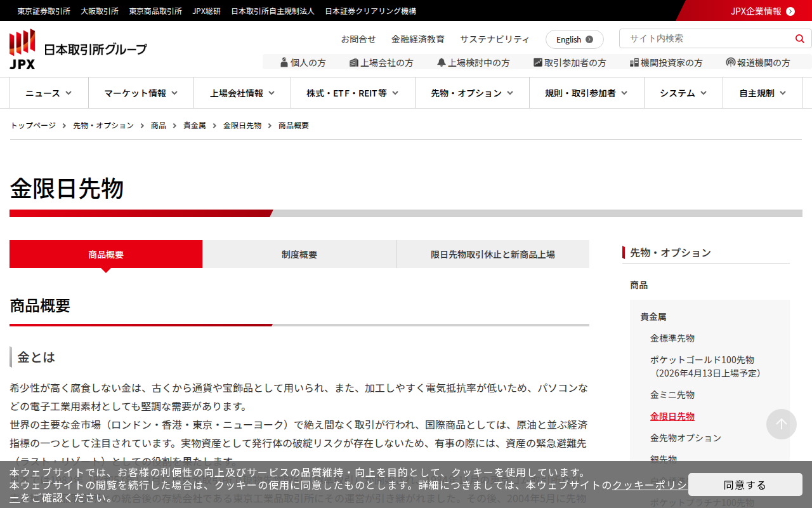Expand the 規則・取引参加者 menu
Screen dimensions: 812x508
coord(587,93)
